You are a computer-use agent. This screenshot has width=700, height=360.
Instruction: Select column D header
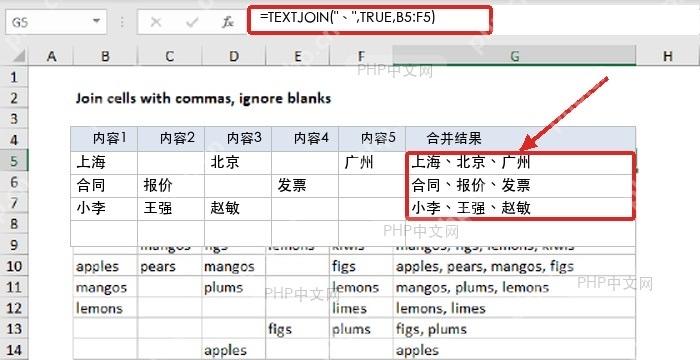[x=234, y=56]
